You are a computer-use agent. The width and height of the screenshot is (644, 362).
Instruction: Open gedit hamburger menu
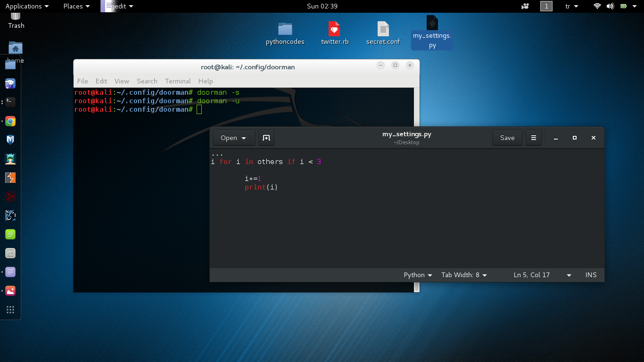[x=534, y=138]
